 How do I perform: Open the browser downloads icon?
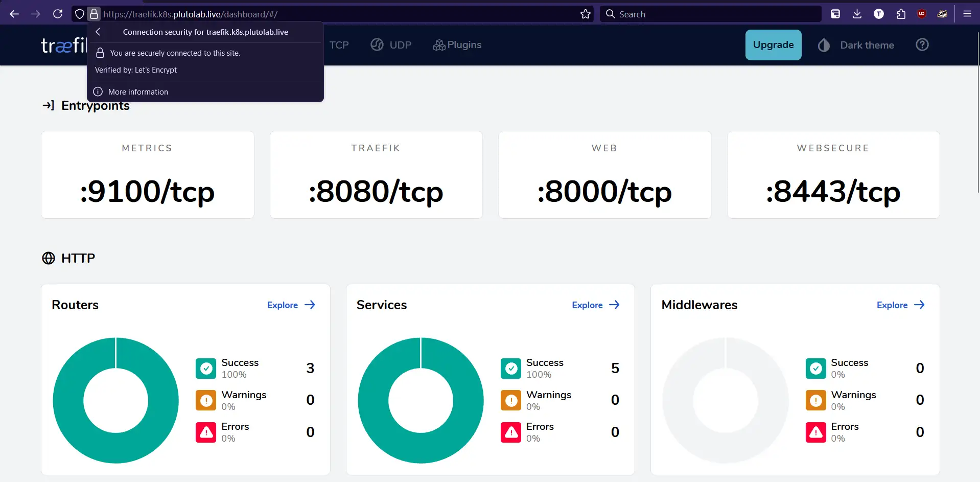(857, 14)
